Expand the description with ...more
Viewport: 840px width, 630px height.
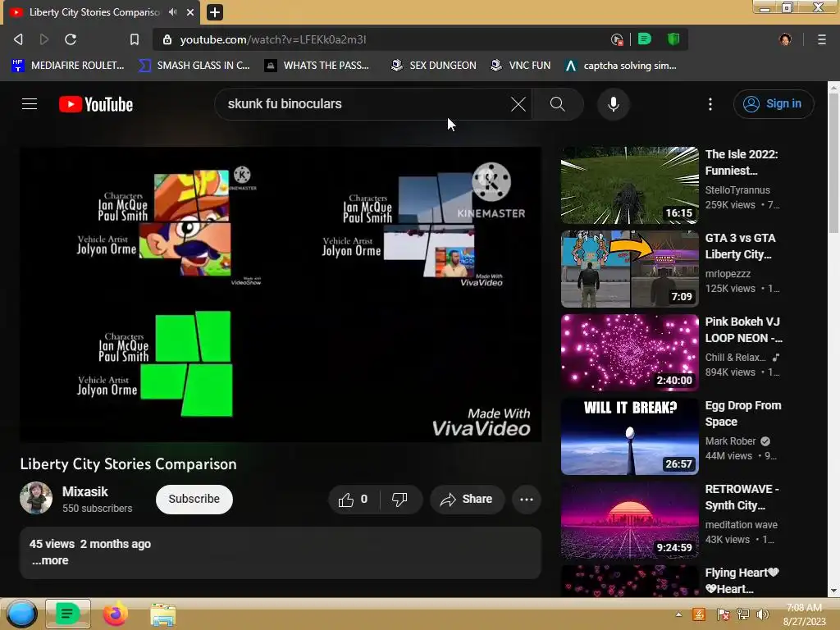(50, 560)
